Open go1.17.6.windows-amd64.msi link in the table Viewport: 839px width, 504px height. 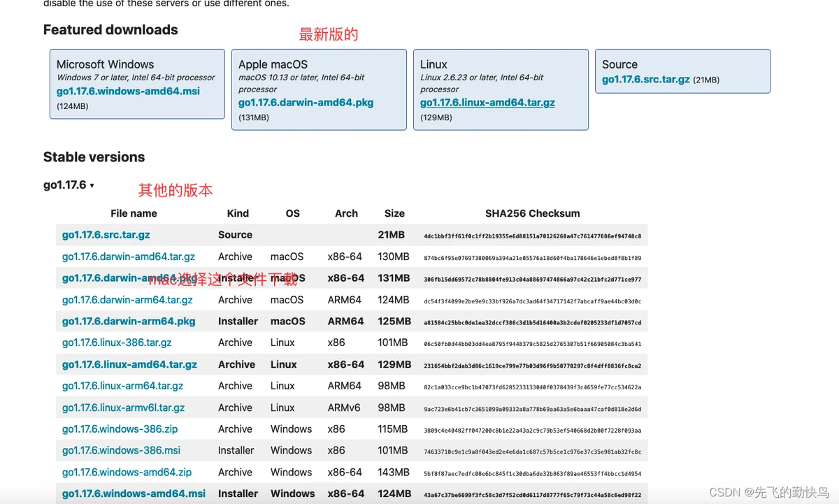[134, 494]
